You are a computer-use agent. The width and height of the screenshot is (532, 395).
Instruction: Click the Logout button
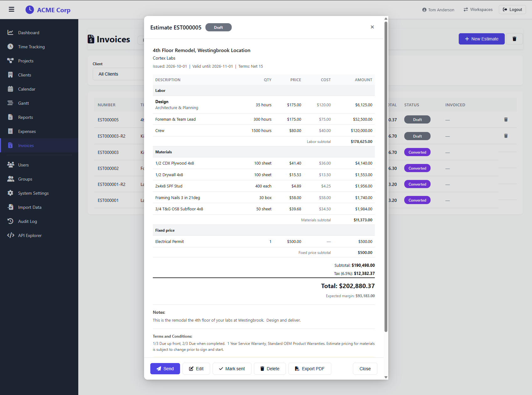pyautogui.click(x=512, y=10)
